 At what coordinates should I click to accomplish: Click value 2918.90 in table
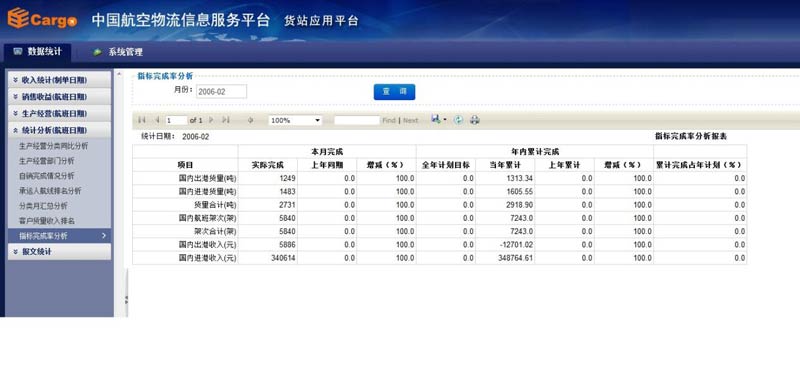click(x=520, y=205)
